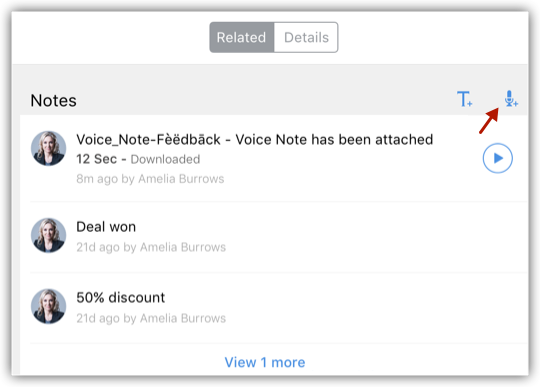Select the Notes section heading
Screen dimensions: 540x387
point(53,101)
